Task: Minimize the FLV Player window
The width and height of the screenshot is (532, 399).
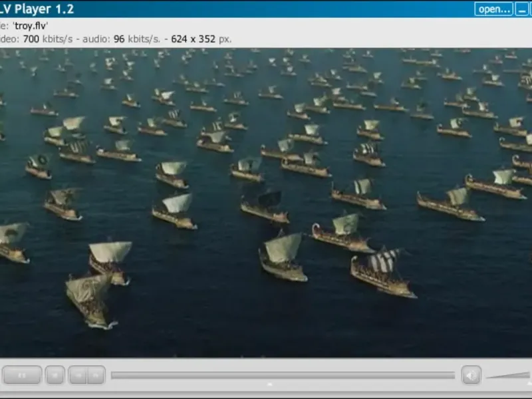Action: 521,9
